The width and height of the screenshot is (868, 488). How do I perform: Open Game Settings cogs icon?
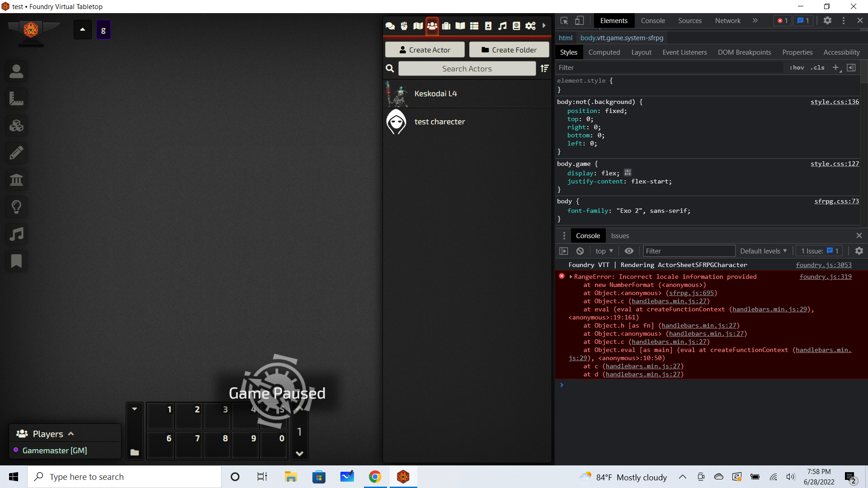pos(530,26)
